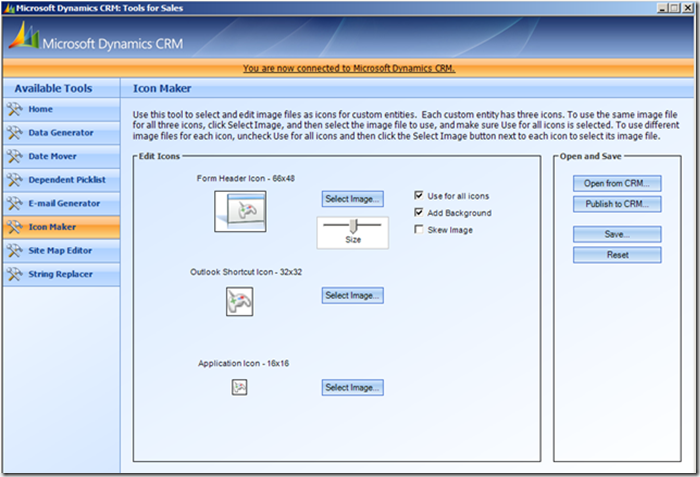Click the tools icon beside Dependent Picklist
The width and height of the screenshot is (700, 477).
coord(15,180)
